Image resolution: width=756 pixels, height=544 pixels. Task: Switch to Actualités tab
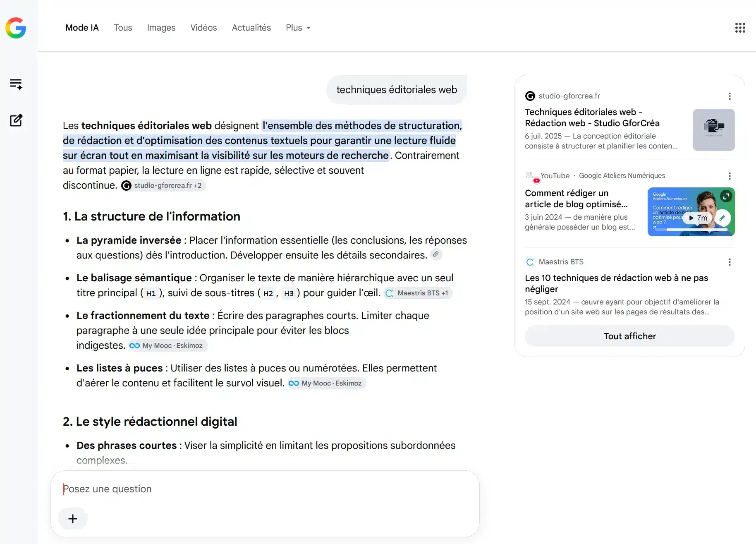(x=251, y=28)
